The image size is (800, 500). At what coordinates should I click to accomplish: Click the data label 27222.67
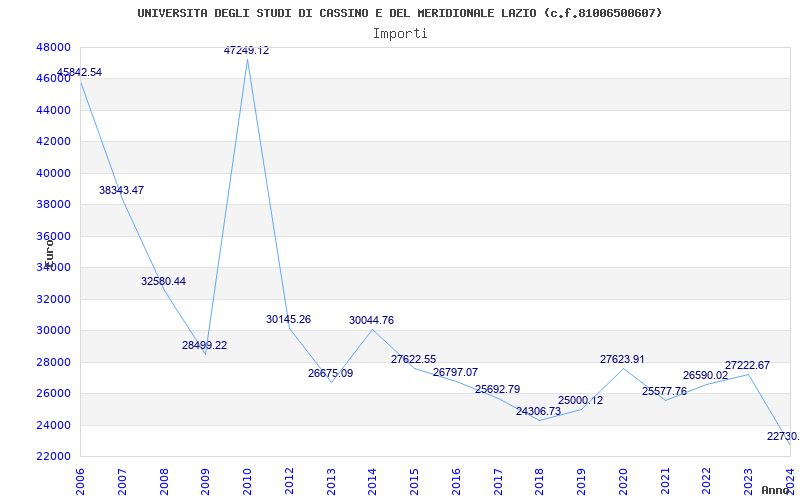point(747,365)
